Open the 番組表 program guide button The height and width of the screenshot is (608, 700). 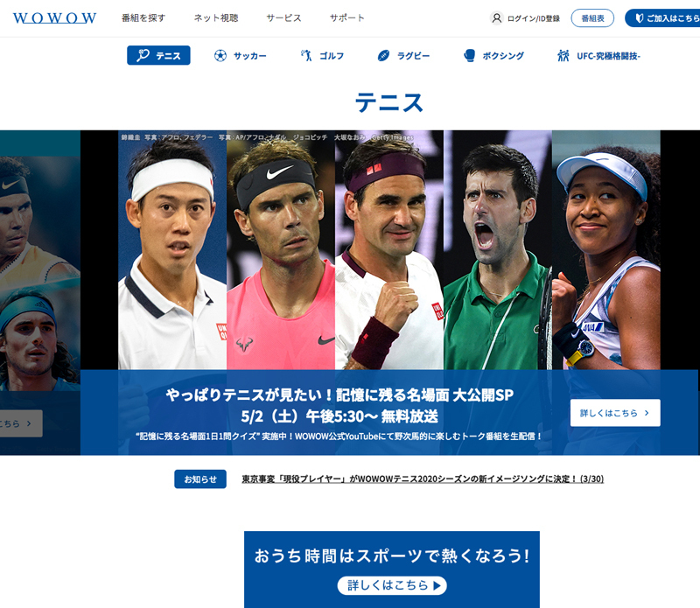pyautogui.click(x=592, y=17)
